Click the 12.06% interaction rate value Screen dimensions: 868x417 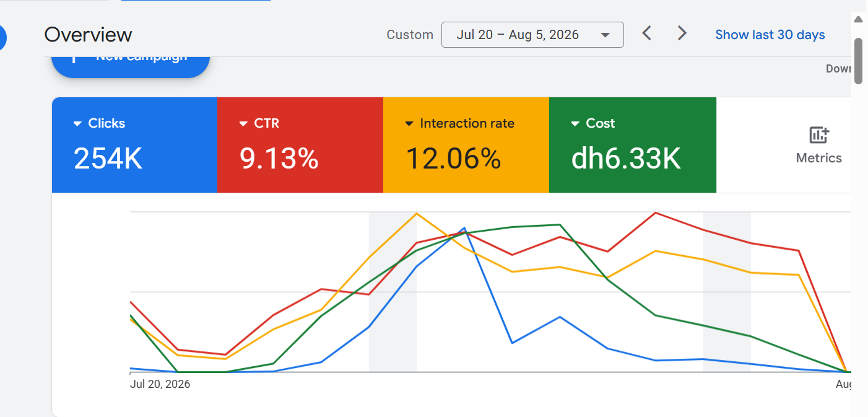453,158
